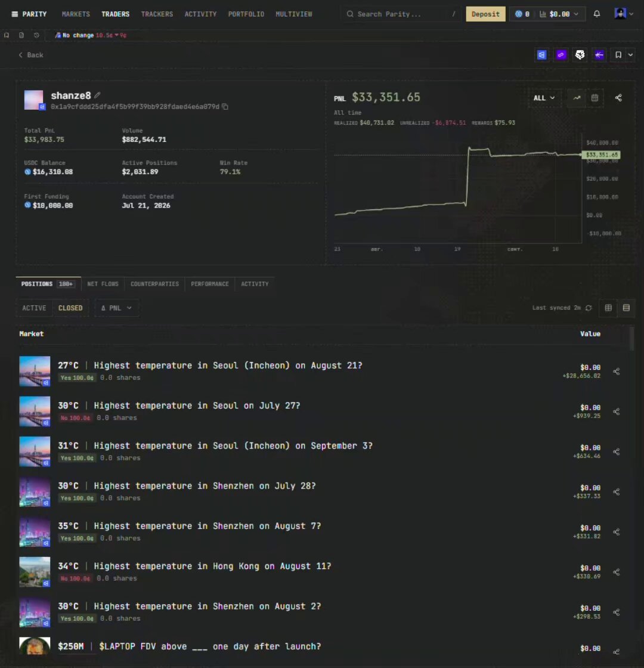Share the Shenzhen July 28 position

[617, 492]
